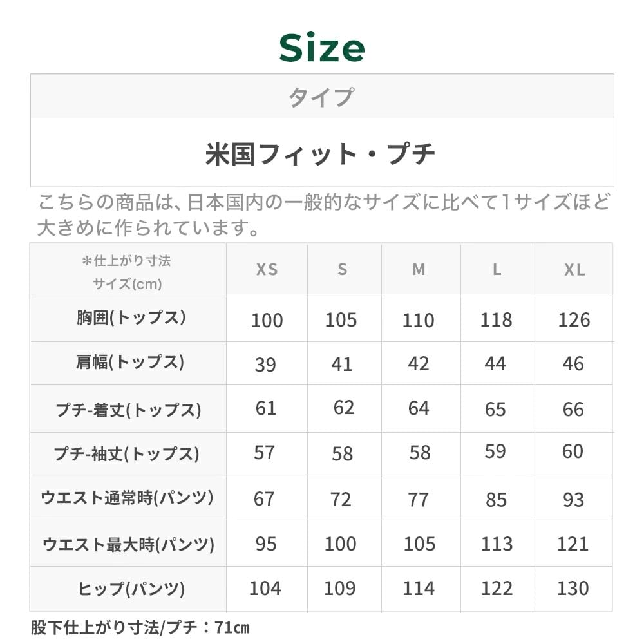Select the 仕上がり寸法 サイズ(cm) header cell
The image size is (644, 644).
click(x=127, y=271)
